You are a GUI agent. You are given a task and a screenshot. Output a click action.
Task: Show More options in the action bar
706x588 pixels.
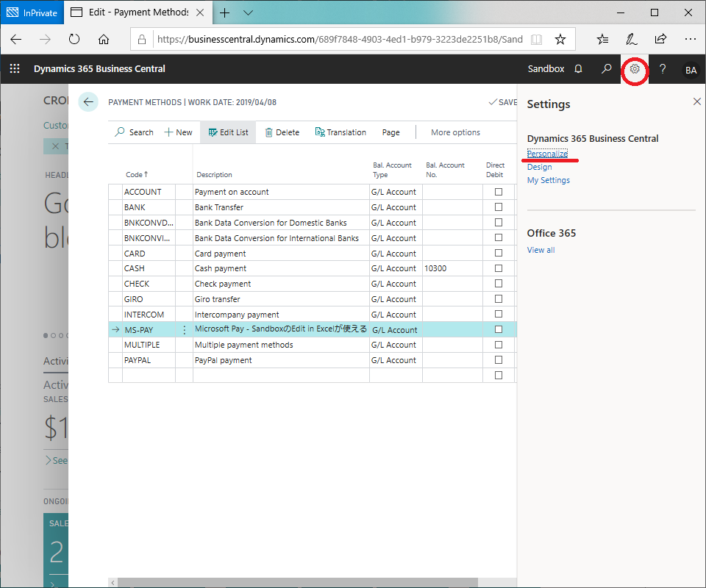coord(455,132)
